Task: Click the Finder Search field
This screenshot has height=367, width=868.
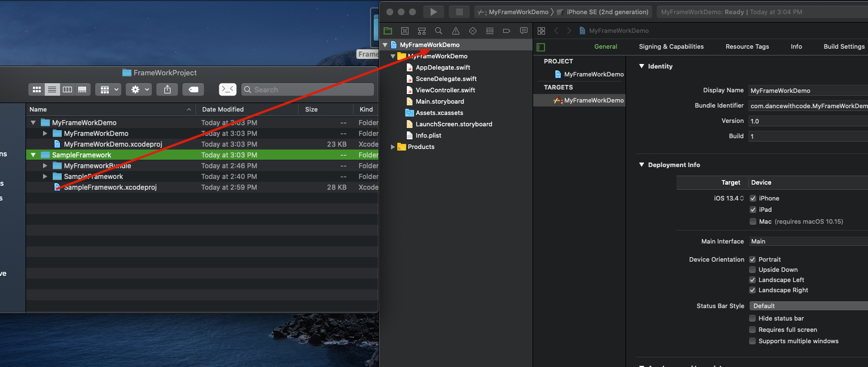Action: tap(308, 89)
